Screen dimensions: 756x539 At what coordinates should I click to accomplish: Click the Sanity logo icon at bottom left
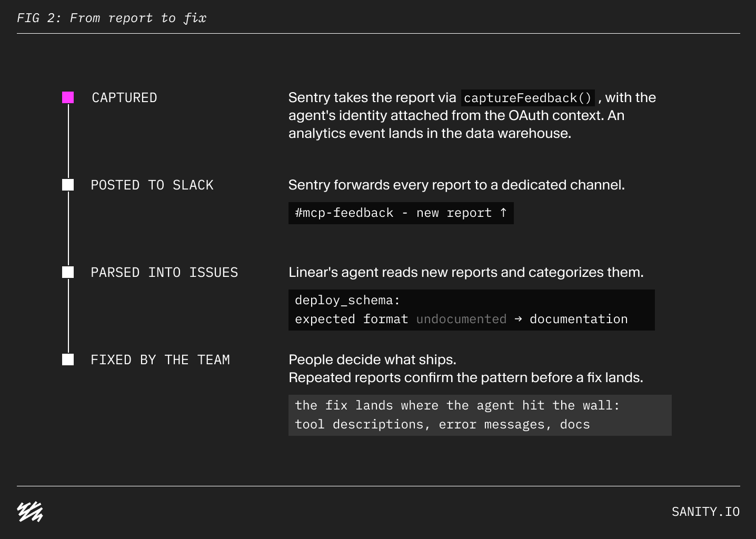[x=30, y=512]
